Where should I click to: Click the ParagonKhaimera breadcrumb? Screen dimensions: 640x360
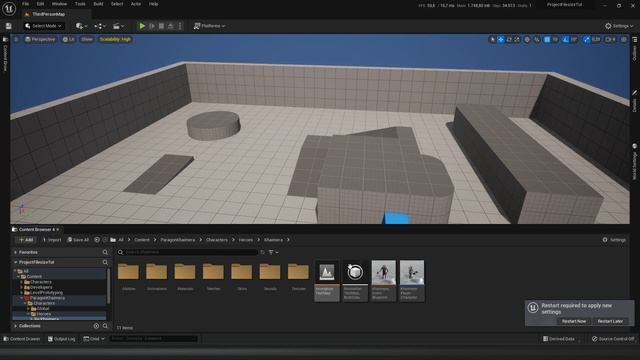(x=178, y=240)
